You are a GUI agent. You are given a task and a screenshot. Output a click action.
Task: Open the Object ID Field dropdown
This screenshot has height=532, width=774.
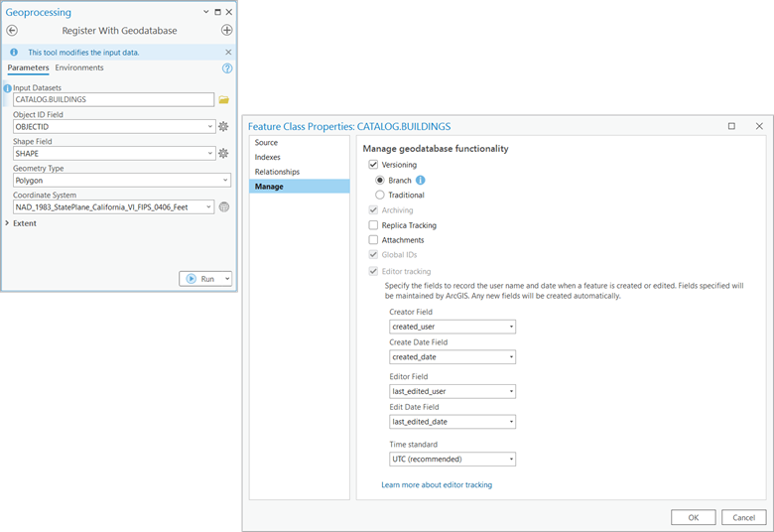(209, 126)
